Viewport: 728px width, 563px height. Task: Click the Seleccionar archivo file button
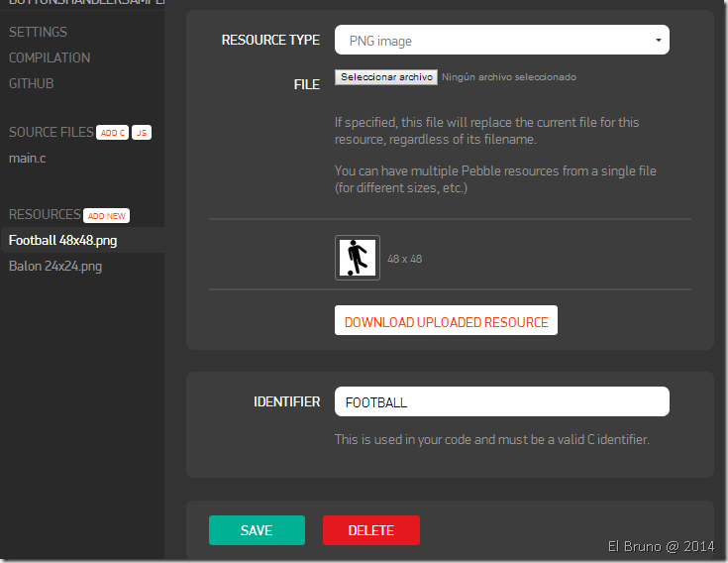tap(386, 77)
